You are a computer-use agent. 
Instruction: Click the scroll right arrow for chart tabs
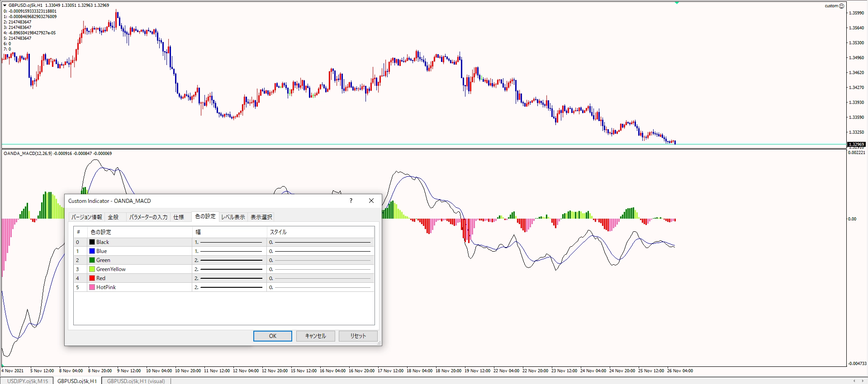(x=862, y=381)
